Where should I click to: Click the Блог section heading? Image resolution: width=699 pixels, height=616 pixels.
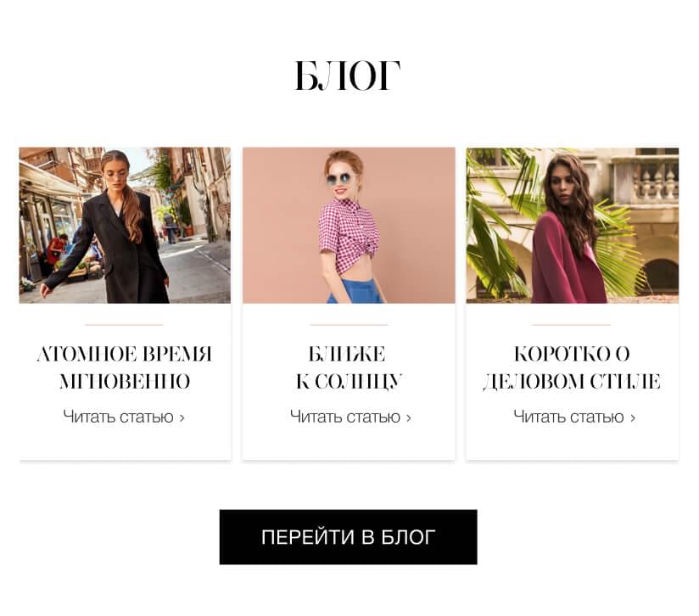click(x=348, y=76)
